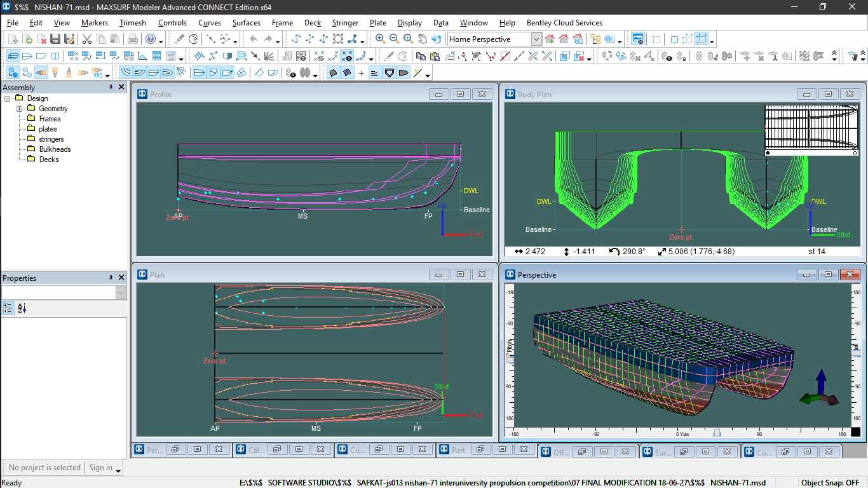Expand the Geometry tree node
The height and width of the screenshot is (488, 868).
tap(19, 109)
